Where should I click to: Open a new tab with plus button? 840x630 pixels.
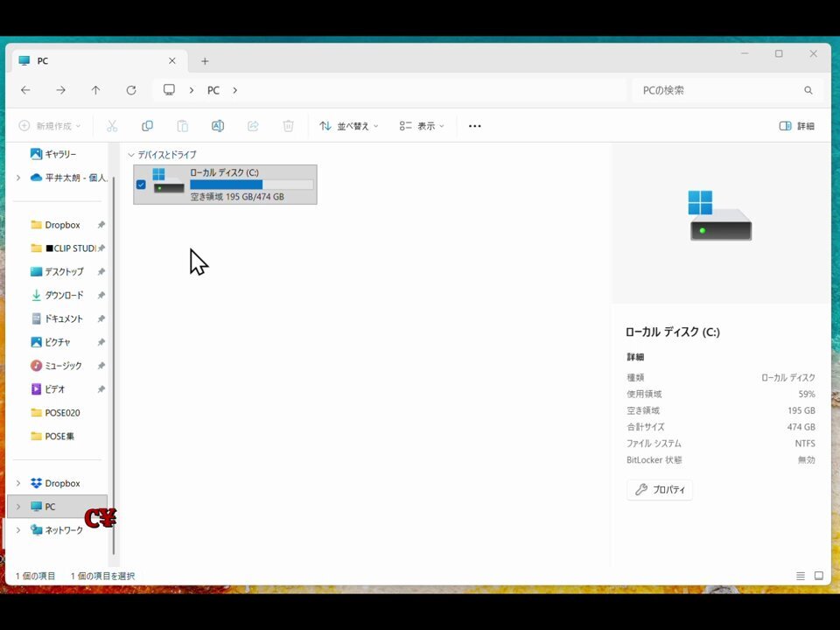205,61
